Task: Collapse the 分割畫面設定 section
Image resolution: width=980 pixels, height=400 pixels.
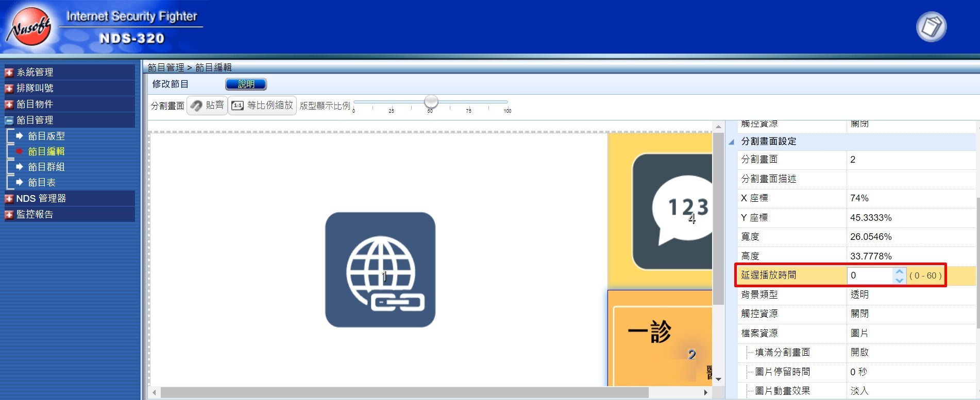Action: pyautogui.click(x=731, y=142)
